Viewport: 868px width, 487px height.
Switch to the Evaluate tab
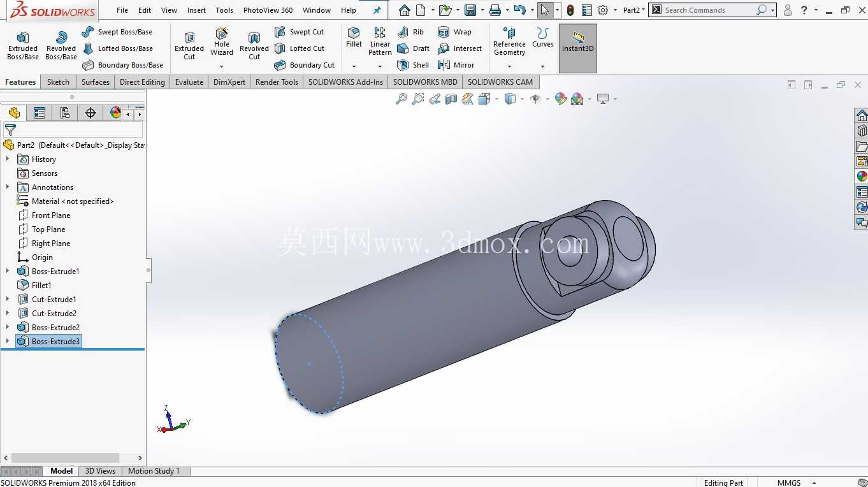189,82
